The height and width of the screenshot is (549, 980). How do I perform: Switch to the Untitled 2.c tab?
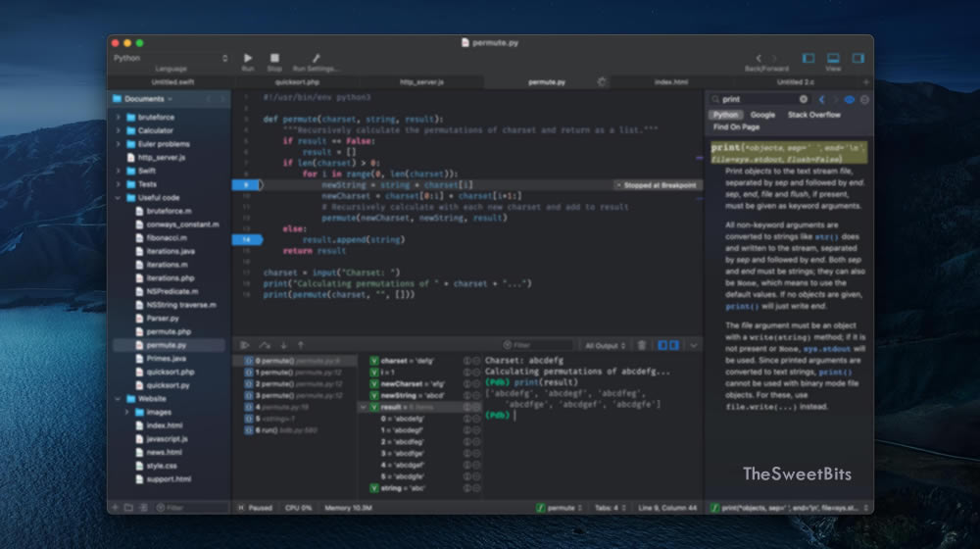[x=795, y=82]
